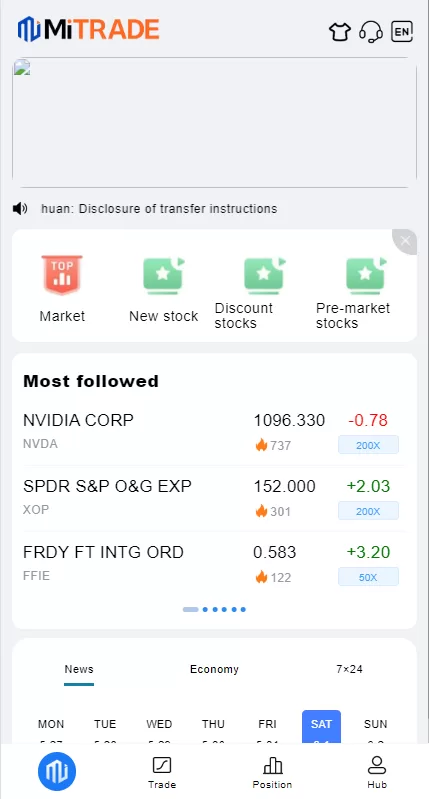Open customer support headset icon

point(371,32)
